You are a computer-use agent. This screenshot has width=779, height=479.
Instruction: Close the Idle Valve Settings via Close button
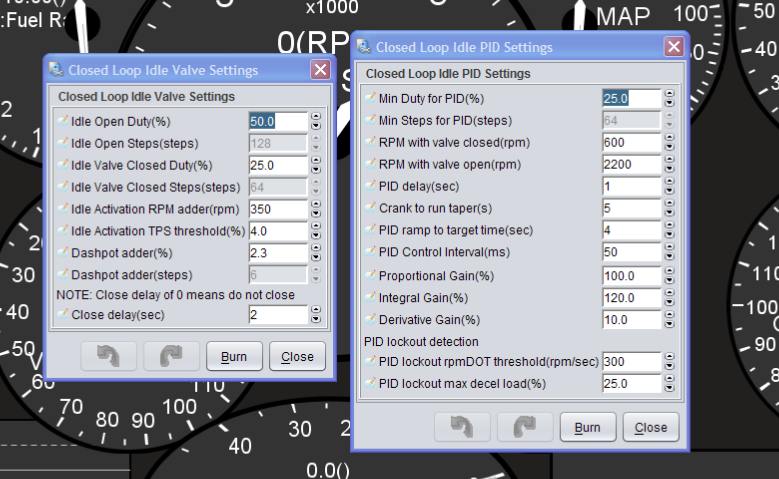297,356
